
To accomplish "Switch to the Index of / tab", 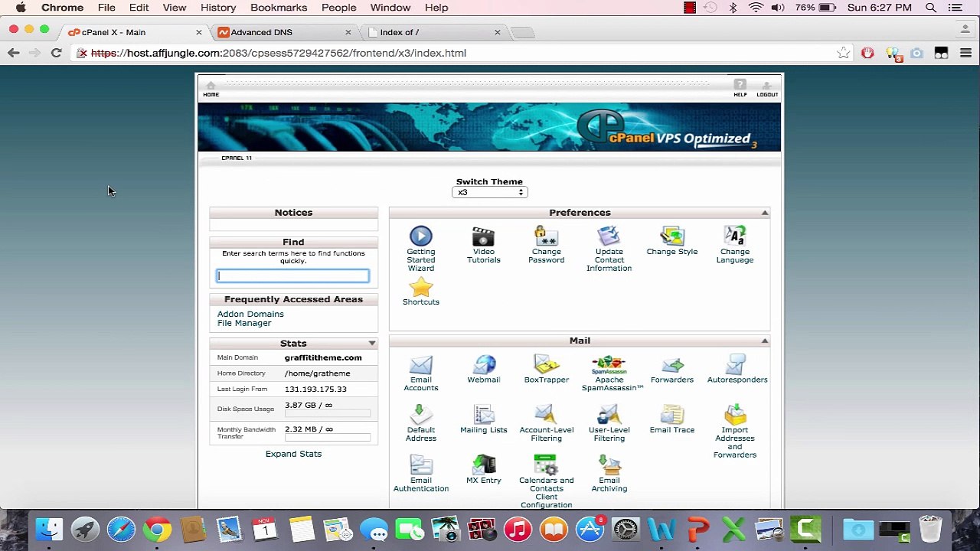I will point(433,32).
